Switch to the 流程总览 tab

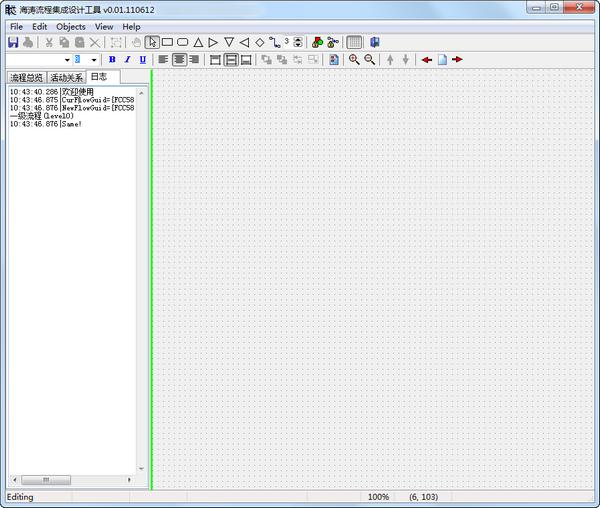[x=26, y=78]
